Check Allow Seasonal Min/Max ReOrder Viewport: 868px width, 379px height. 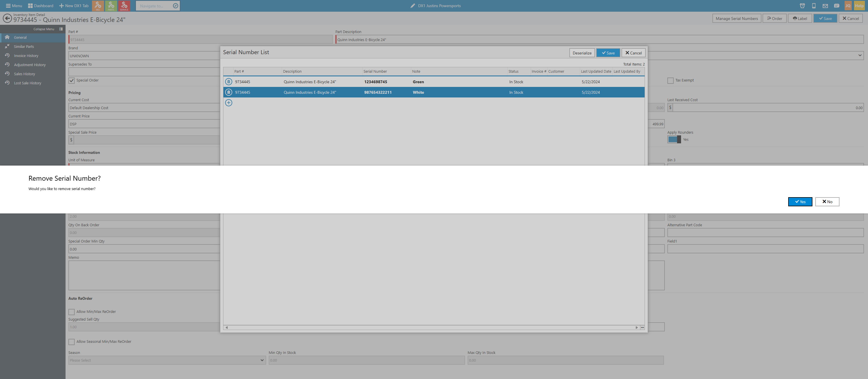tap(72, 342)
